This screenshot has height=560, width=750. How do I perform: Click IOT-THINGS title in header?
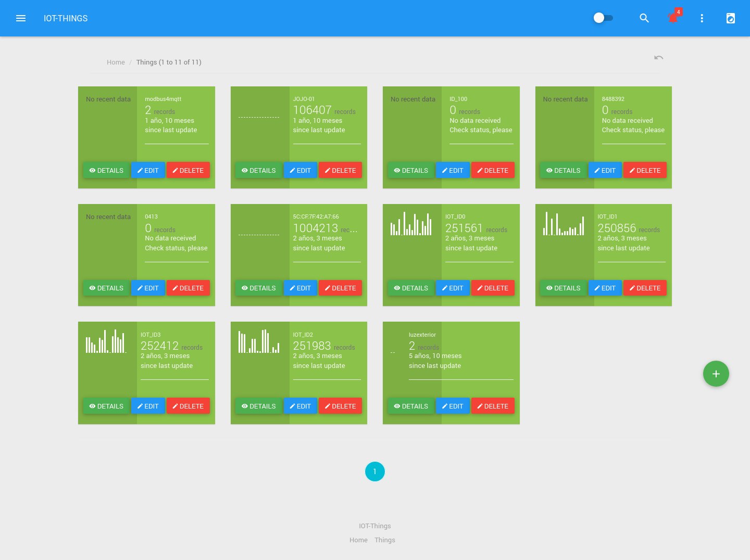click(x=66, y=18)
